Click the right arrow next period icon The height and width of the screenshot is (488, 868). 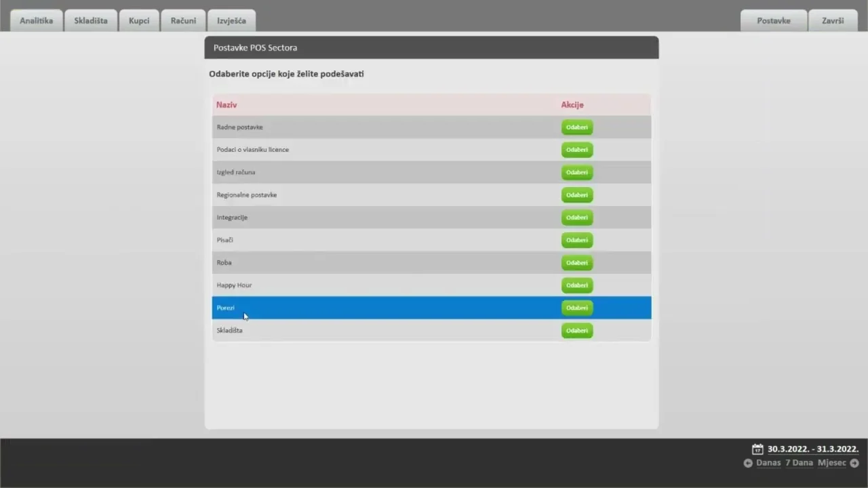coord(854,463)
